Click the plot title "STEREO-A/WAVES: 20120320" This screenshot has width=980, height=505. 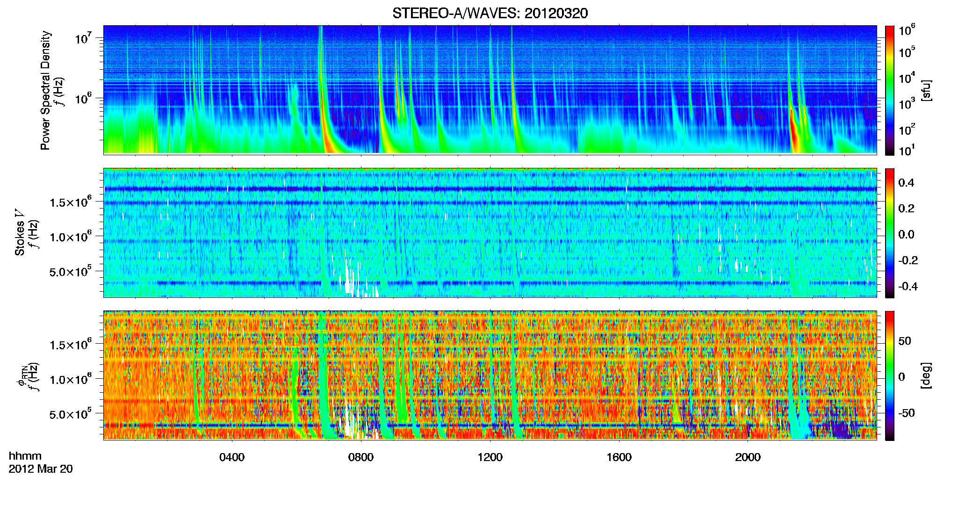(x=490, y=14)
